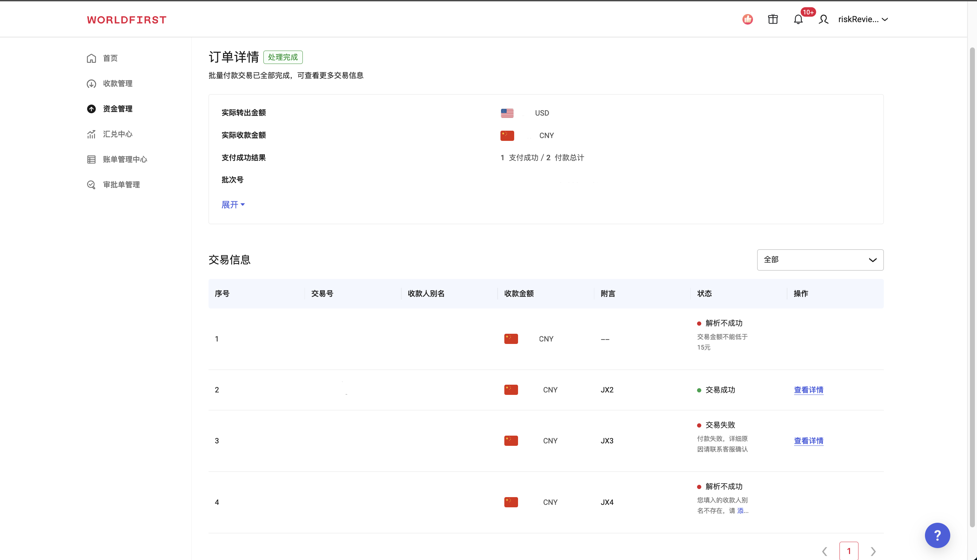Screen dimensions: 977x560
Task: Open the gift rewards icon
Action: click(773, 19)
